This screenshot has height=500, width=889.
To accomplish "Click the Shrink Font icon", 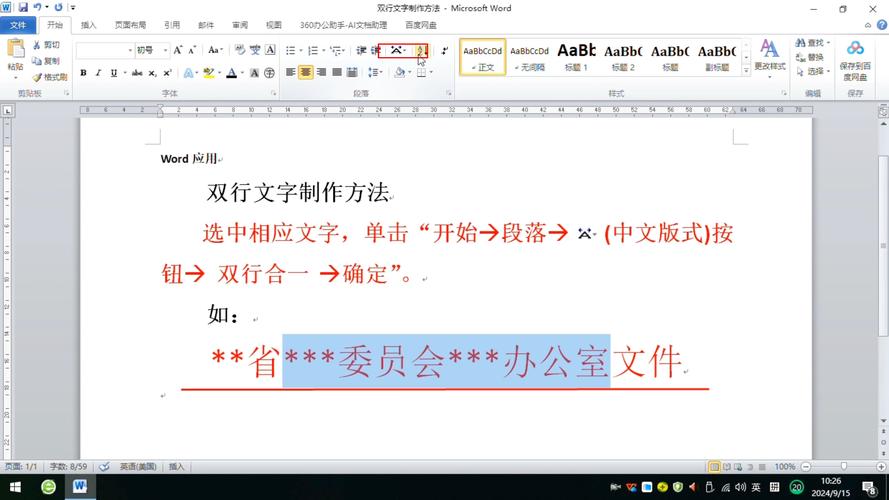I will [192, 50].
